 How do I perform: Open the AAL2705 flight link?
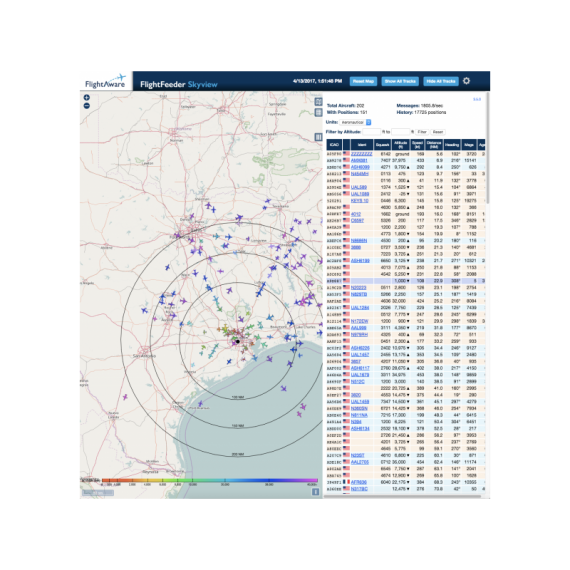[360, 462]
